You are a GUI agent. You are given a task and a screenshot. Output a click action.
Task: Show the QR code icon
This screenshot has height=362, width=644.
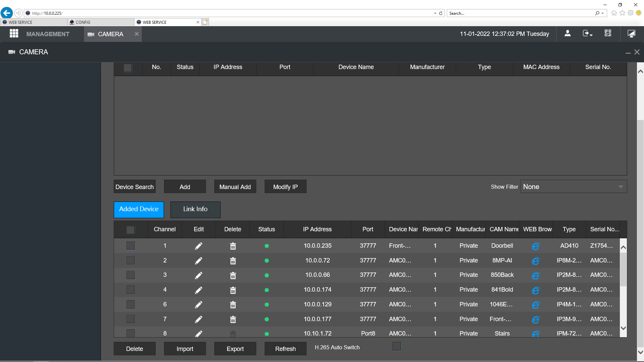click(x=608, y=33)
